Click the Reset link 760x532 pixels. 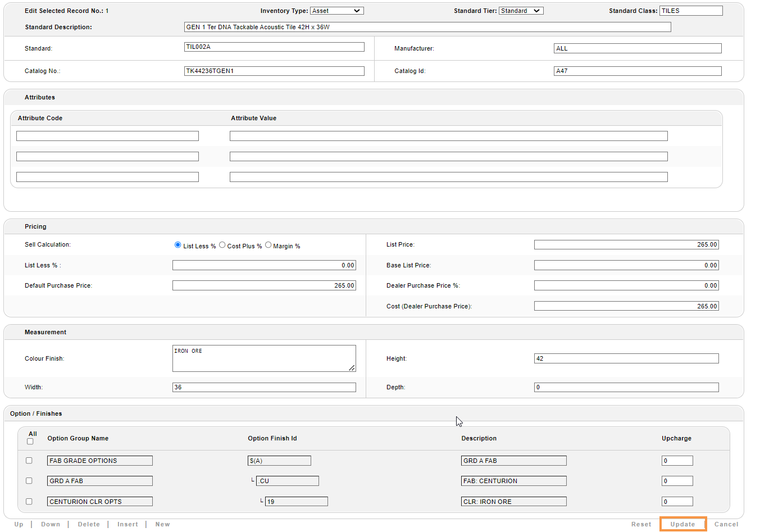click(641, 524)
